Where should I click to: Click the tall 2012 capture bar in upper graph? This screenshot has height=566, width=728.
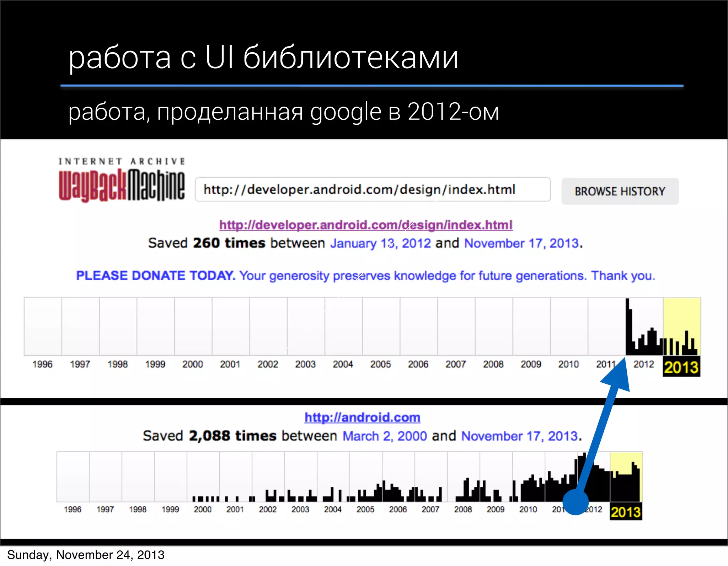coord(628,327)
